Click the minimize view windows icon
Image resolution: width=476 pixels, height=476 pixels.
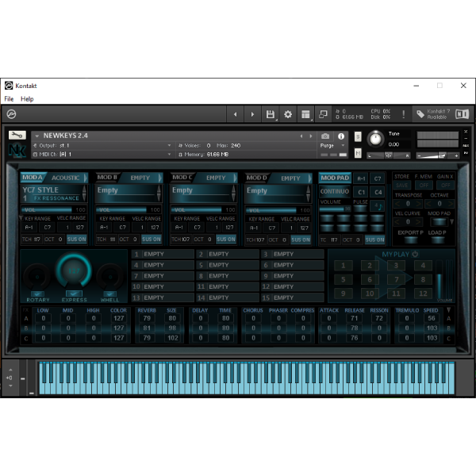tap(323, 114)
